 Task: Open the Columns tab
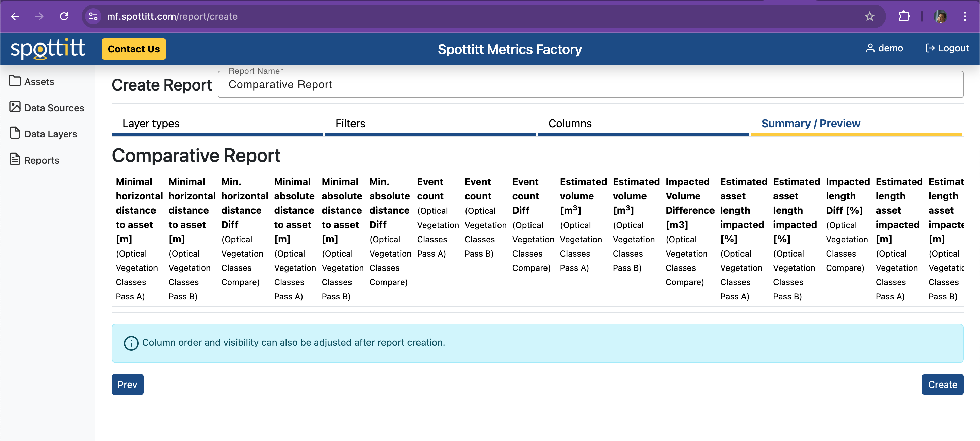tap(570, 123)
